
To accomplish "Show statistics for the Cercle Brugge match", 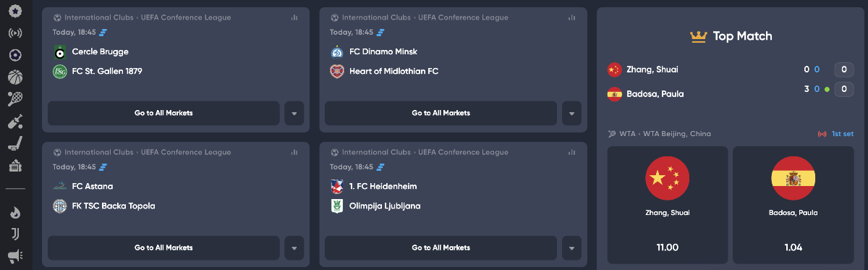I will pos(294,17).
